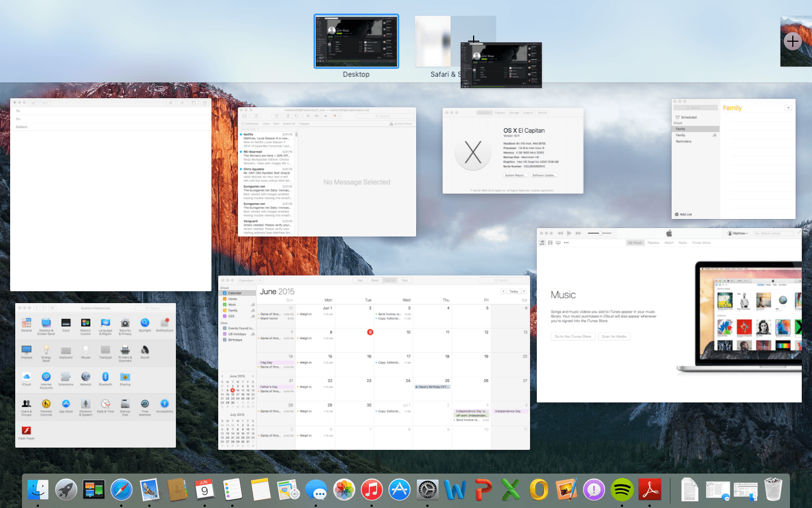Switch to iTunes Store tab

coord(701,243)
